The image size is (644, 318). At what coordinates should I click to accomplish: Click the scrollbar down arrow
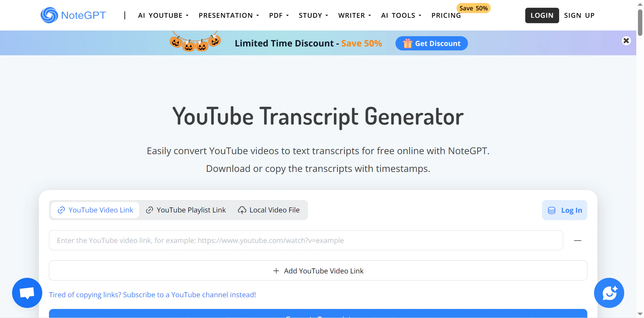tap(640, 314)
